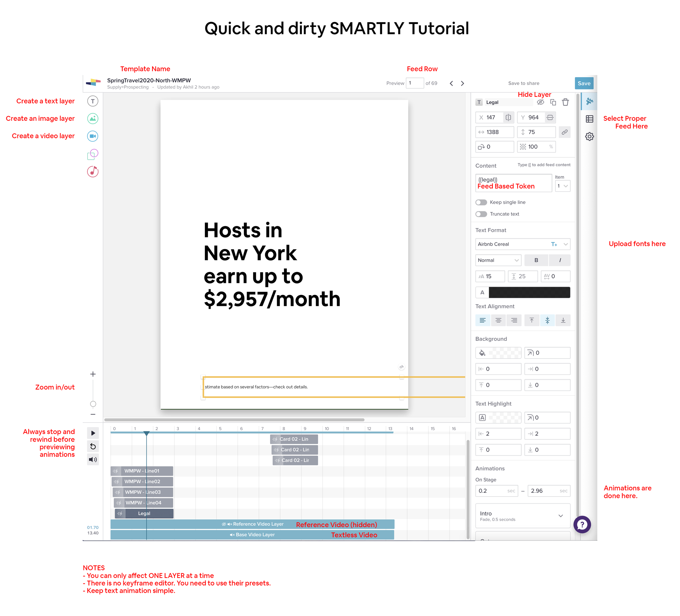
Task: Click the timeline playhead marker
Action: pos(146,433)
